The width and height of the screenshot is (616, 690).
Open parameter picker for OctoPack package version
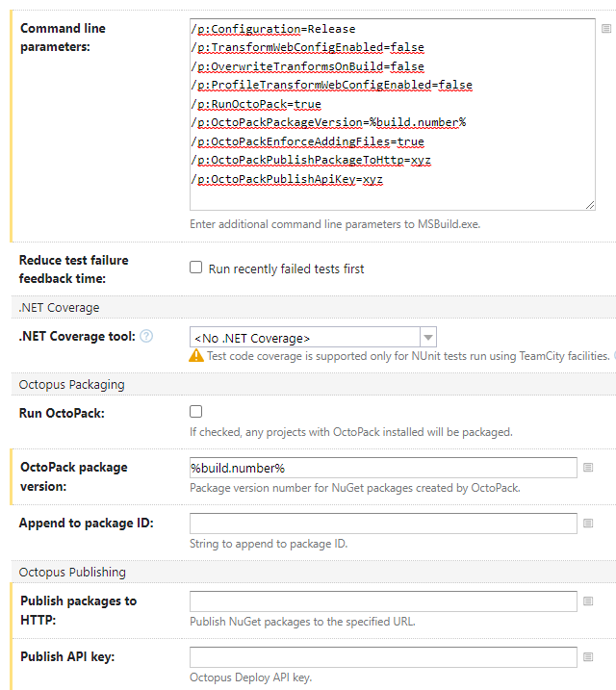click(588, 468)
